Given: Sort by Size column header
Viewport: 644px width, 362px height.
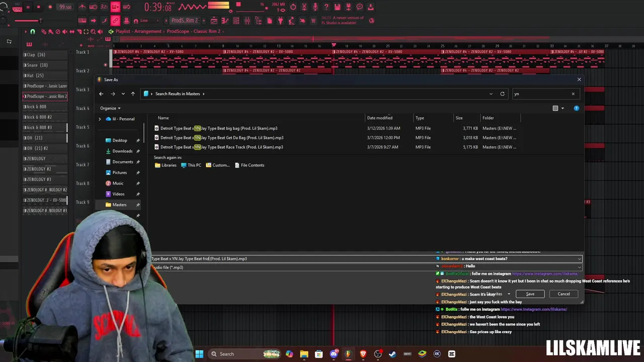Looking at the screenshot, I should [459, 118].
